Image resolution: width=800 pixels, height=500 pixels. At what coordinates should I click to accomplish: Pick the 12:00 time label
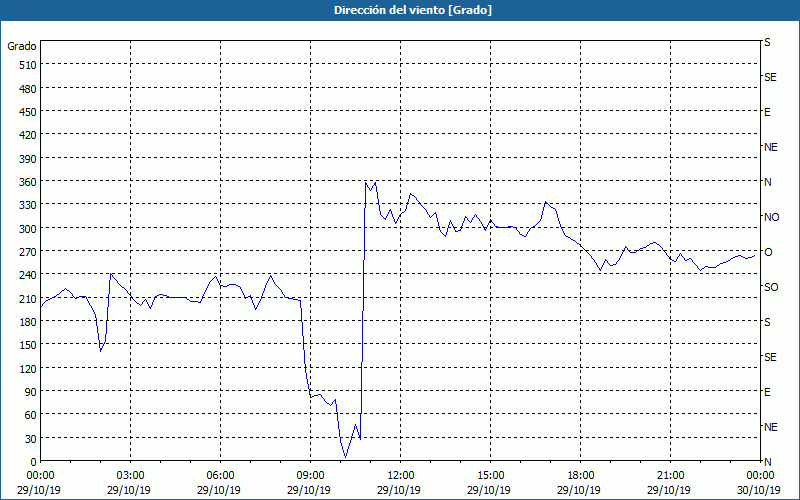click(x=401, y=476)
